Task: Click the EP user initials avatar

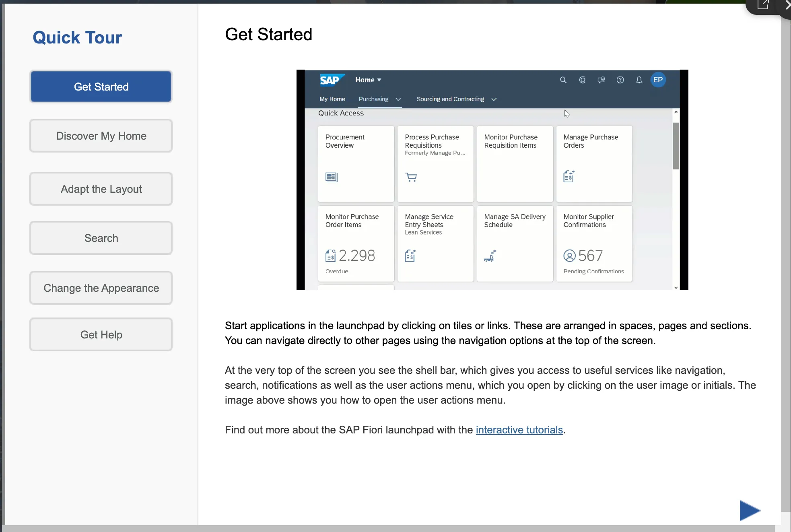Action: click(x=658, y=80)
